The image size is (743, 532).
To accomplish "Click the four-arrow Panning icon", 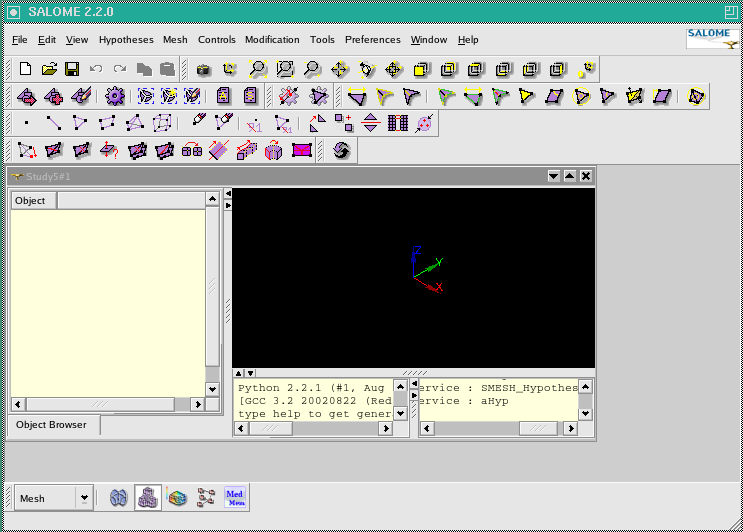I will point(339,69).
